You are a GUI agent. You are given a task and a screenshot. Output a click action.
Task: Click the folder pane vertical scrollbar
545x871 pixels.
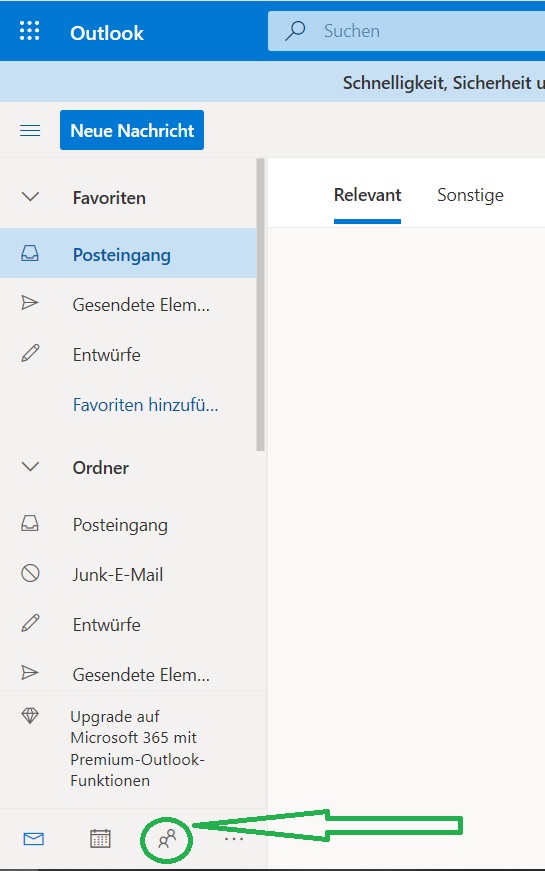(x=260, y=304)
